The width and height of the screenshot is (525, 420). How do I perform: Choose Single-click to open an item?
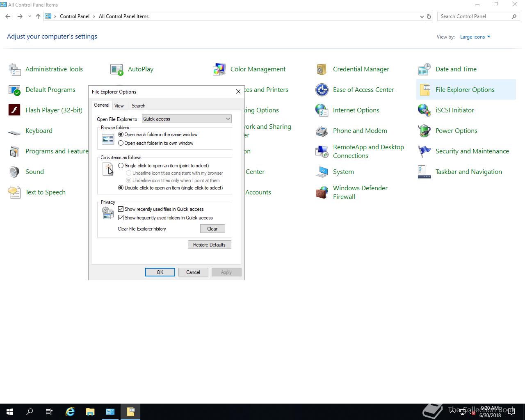coord(121,166)
